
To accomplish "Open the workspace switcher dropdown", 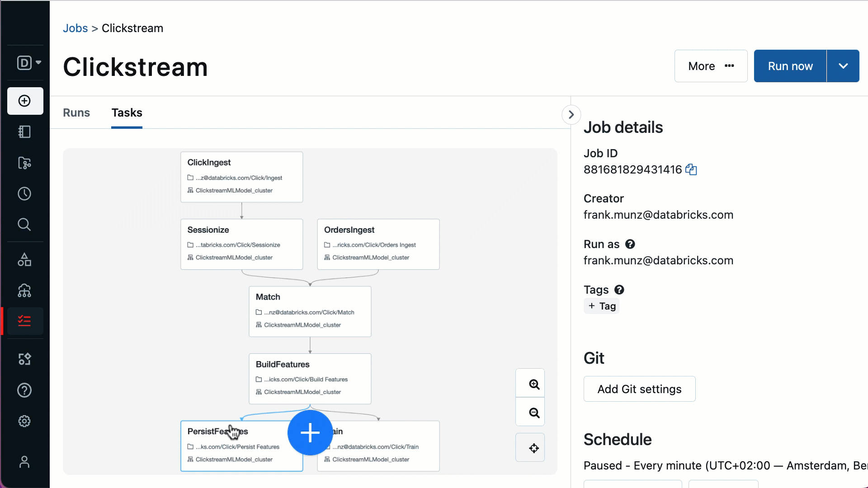I will tap(29, 63).
